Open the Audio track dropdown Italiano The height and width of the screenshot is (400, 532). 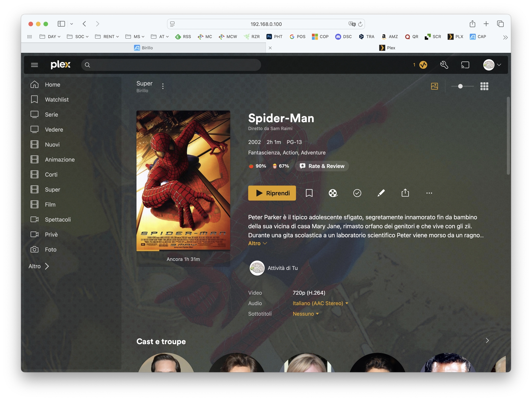tap(320, 303)
